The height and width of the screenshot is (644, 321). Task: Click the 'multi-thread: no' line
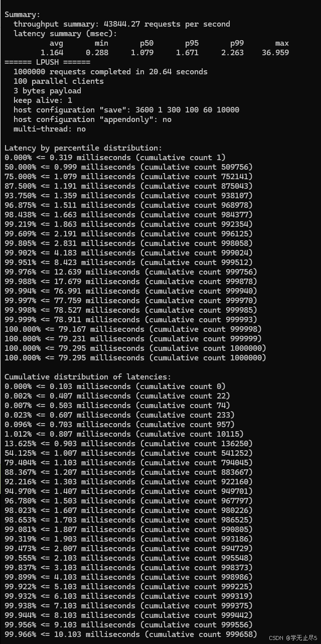point(50,129)
